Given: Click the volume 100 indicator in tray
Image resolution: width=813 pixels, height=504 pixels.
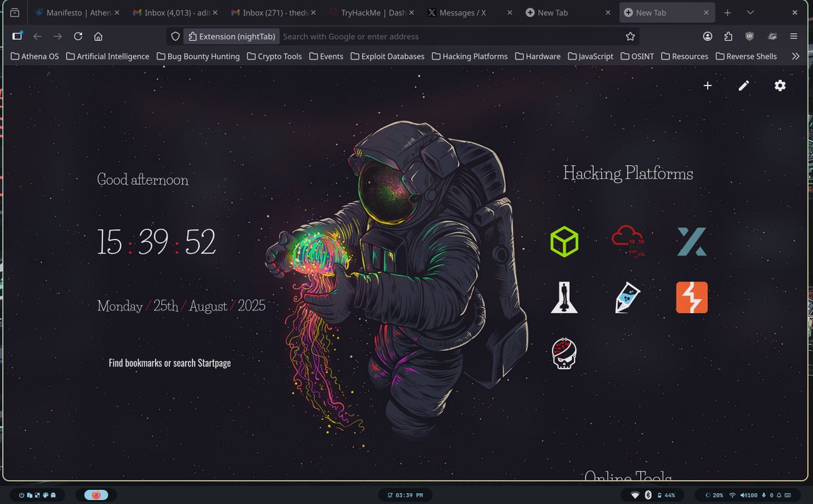Looking at the screenshot, I should pyautogui.click(x=749, y=495).
